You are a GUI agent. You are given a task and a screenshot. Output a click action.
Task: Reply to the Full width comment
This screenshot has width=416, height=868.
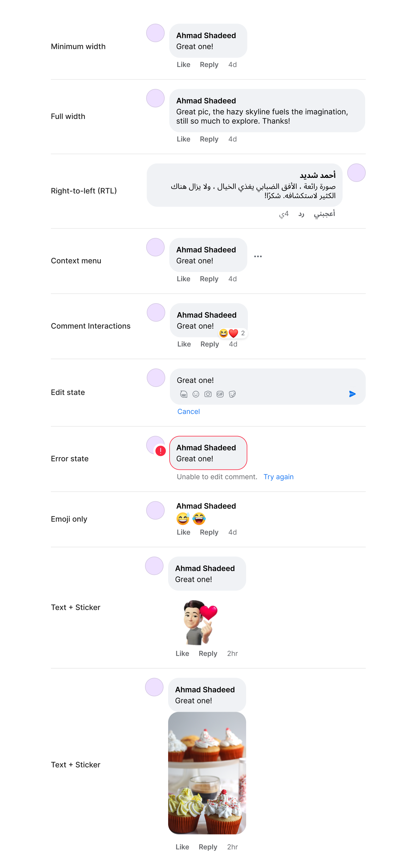[x=209, y=139]
